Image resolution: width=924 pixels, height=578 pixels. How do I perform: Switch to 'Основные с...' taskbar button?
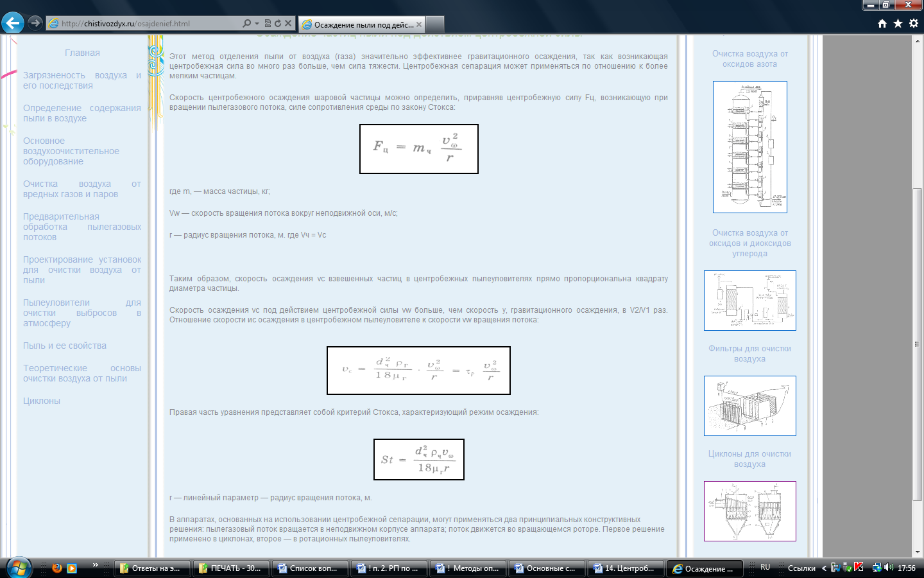point(547,568)
